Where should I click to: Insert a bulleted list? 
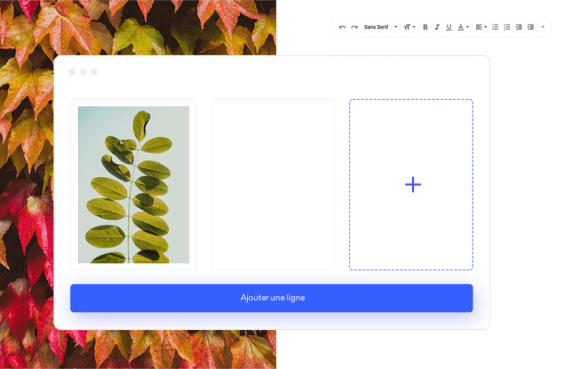(507, 27)
